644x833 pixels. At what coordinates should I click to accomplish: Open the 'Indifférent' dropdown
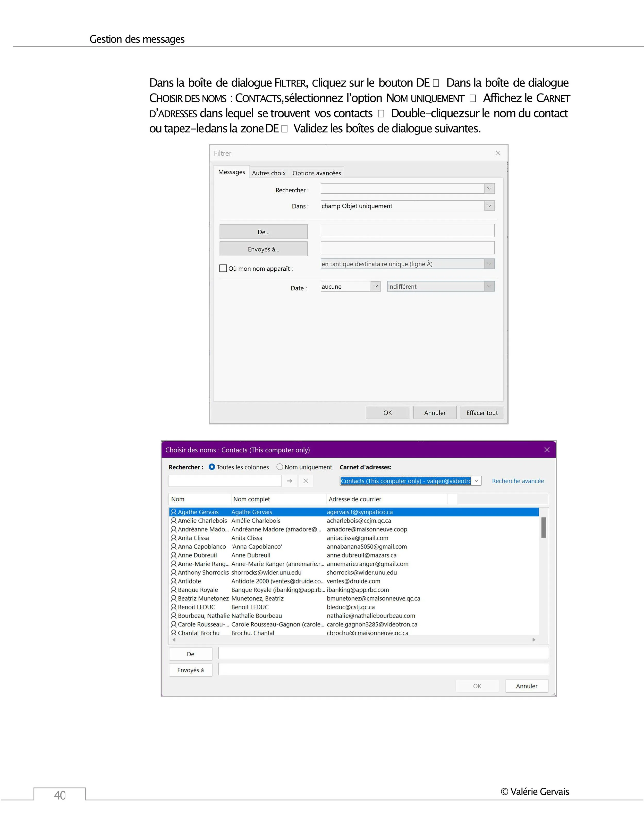[489, 286]
